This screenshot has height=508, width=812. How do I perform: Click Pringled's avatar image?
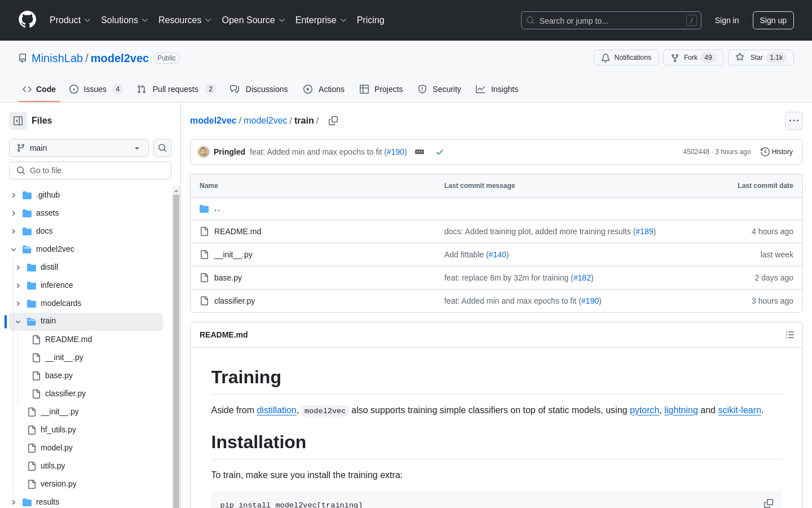pos(204,152)
